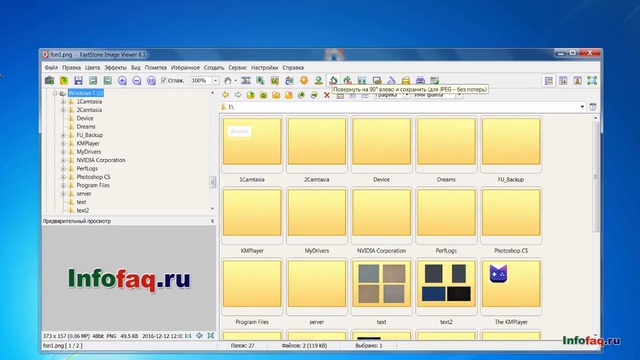Open the Настройки menu
640x360 pixels.
(264, 68)
